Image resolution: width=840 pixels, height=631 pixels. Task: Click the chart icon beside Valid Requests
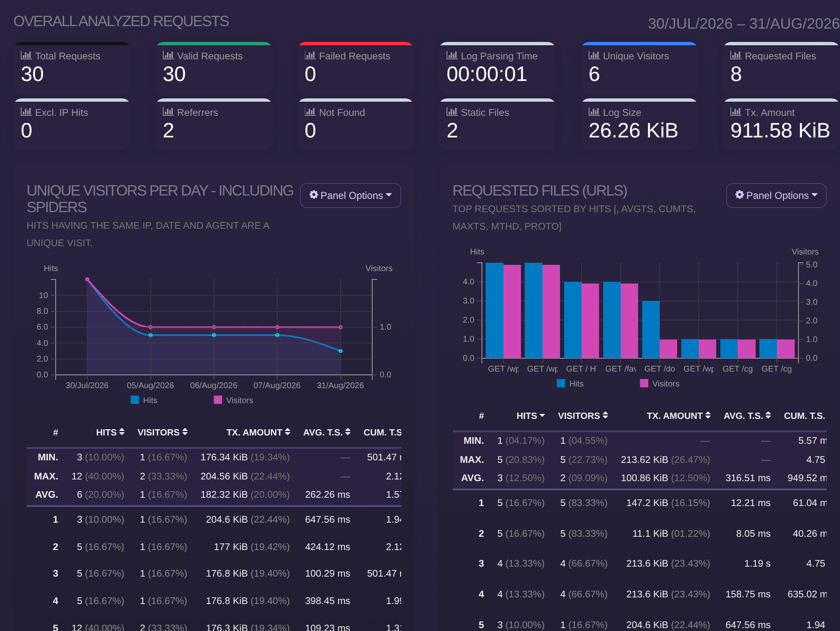click(x=168, y=55)
